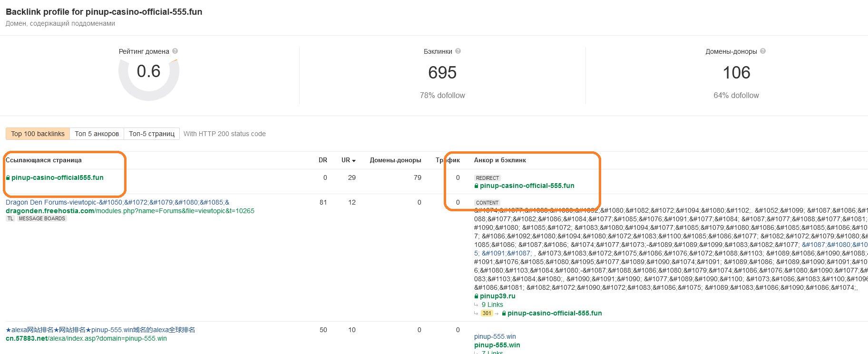
Task: Click the help icon next to Бэклинки
Action: 458,51
